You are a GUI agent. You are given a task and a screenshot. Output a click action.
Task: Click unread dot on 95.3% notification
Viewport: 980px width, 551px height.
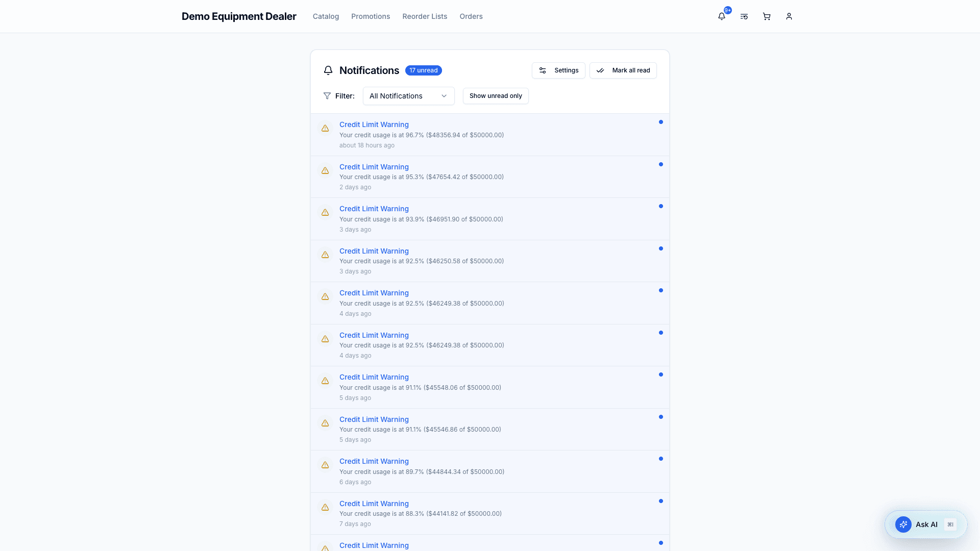click(660, 164)
